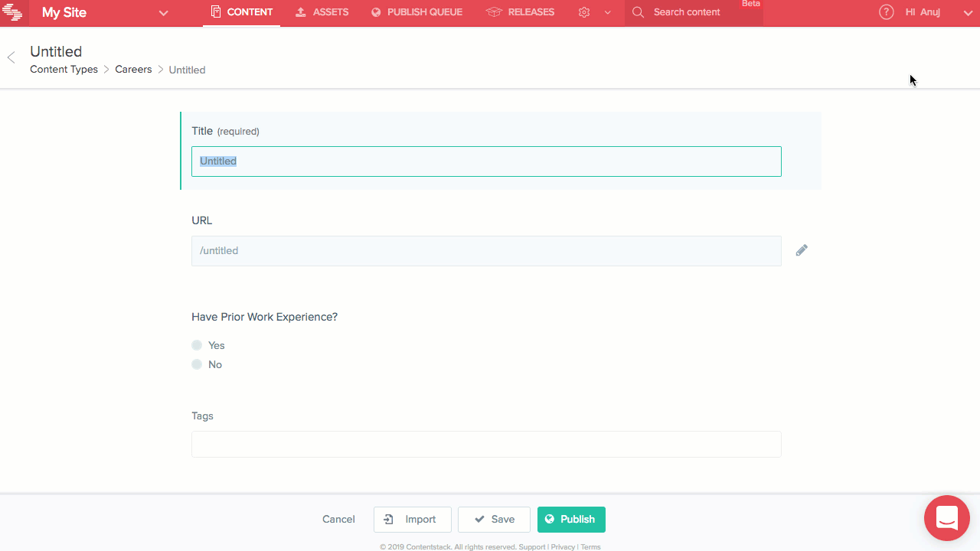Screen dimensions: 980x551
Task: Click the Tags input field
Action: click(486, 445)
